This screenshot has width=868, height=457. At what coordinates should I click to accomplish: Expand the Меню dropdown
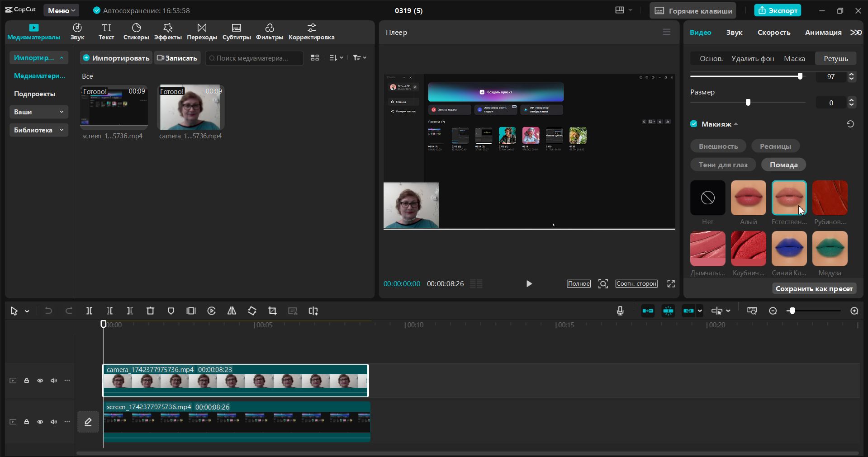(x=62, y=10)
